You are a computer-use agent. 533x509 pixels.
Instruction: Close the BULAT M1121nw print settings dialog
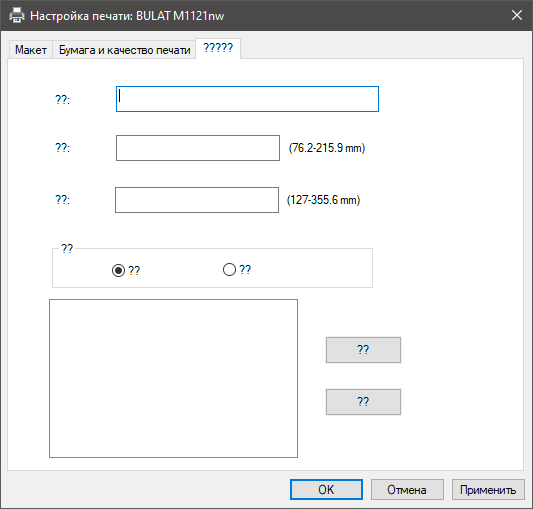517,15
